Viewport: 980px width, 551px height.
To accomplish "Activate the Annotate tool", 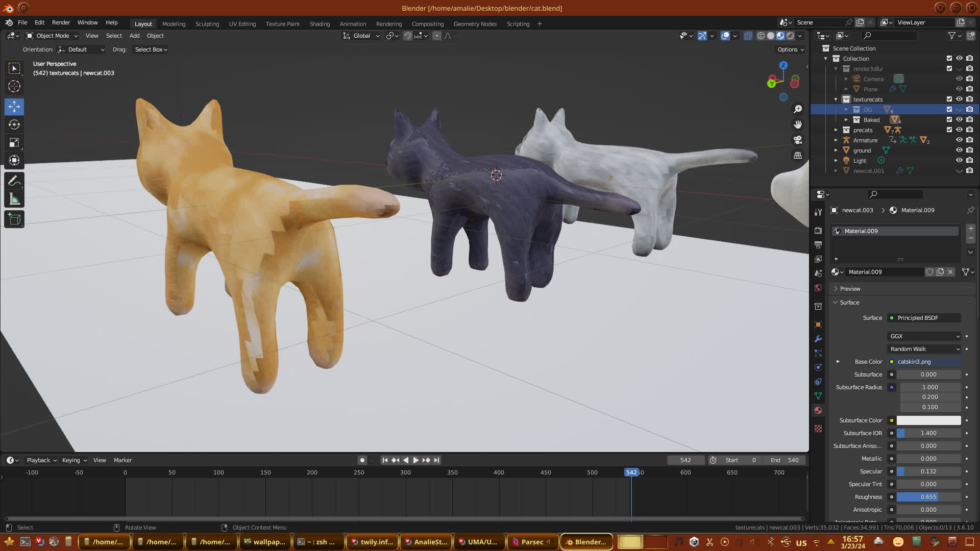I will tap(14, 181).
